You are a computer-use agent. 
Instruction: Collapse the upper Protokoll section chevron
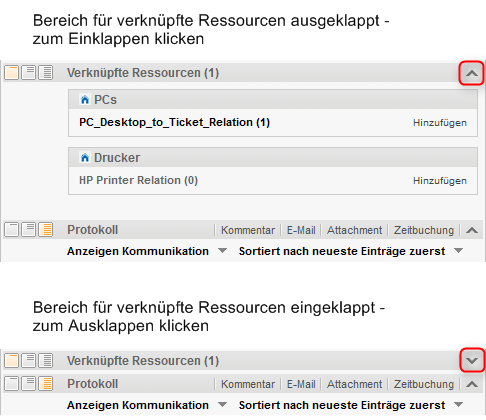472,230
